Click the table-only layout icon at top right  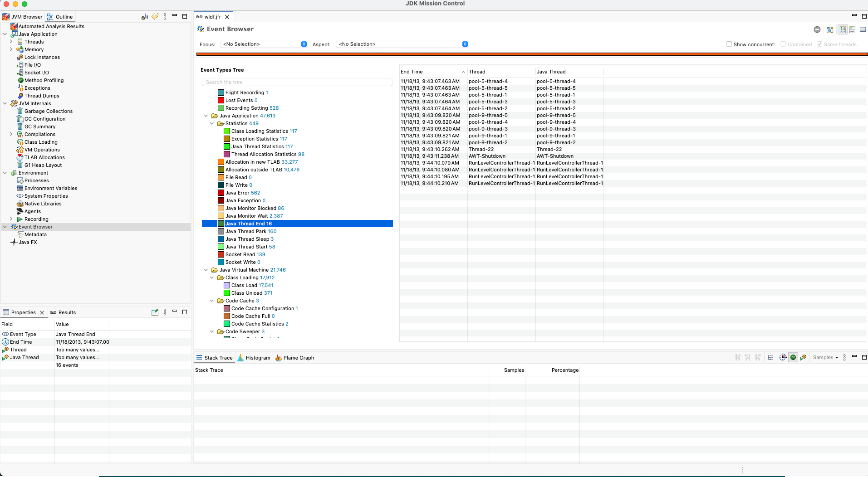(x=863, y=30)
